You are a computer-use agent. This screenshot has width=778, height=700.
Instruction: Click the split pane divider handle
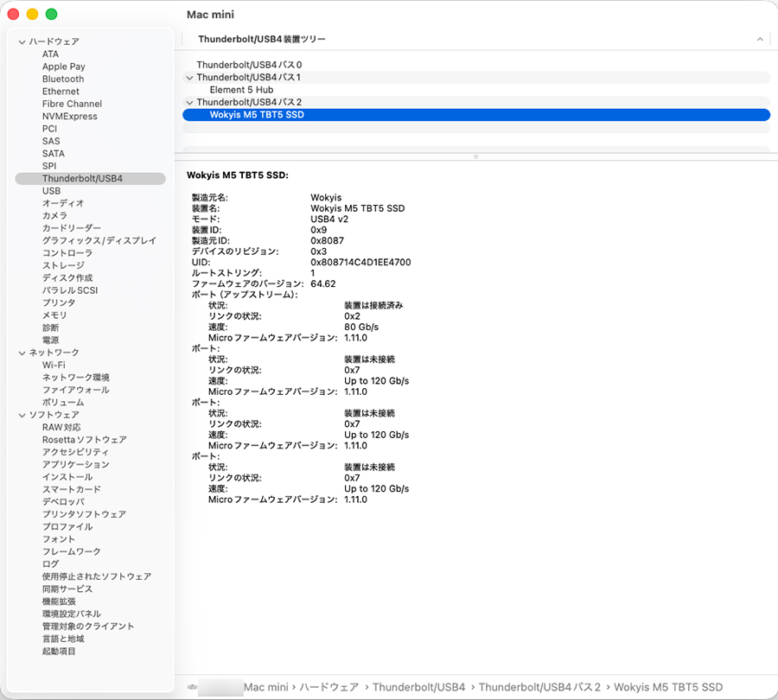click(x=475, y=156)
